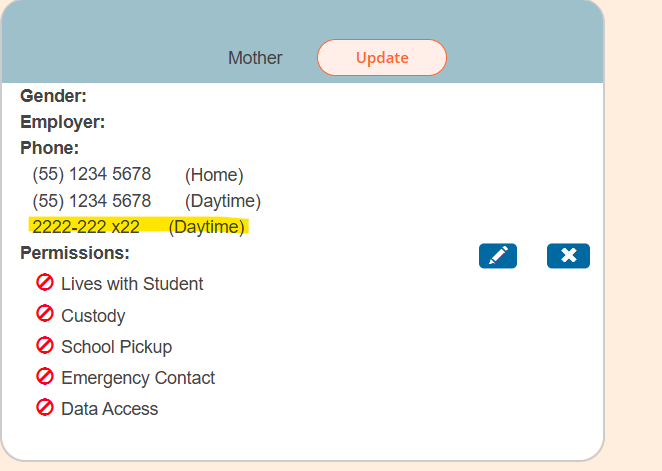662x471 pixels.
Task: Click the (Home) phone type label
Action: [214, 175]
